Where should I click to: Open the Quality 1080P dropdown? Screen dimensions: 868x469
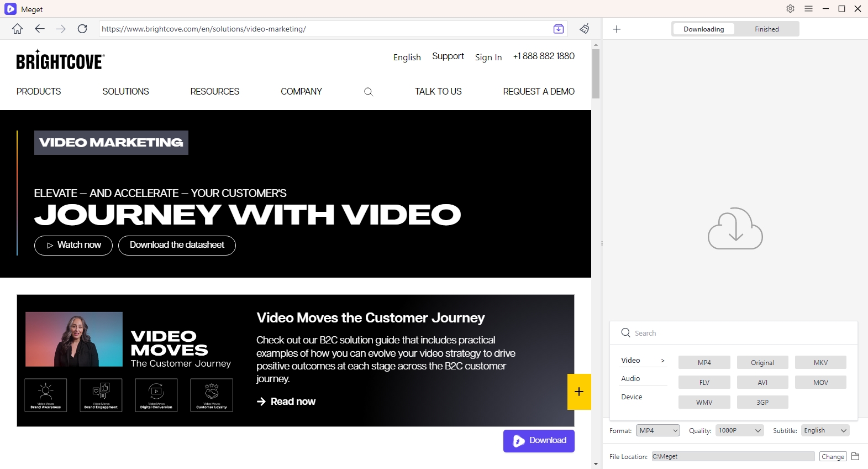740,430
